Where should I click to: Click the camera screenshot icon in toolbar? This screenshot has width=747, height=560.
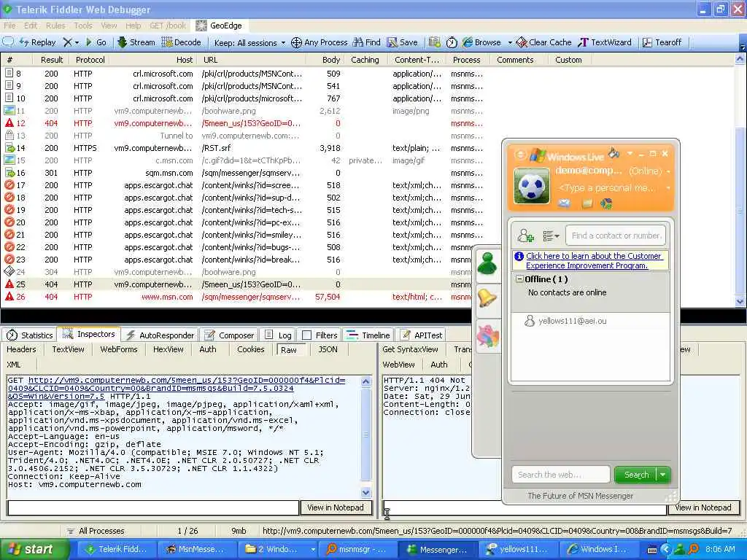(434, 42)
